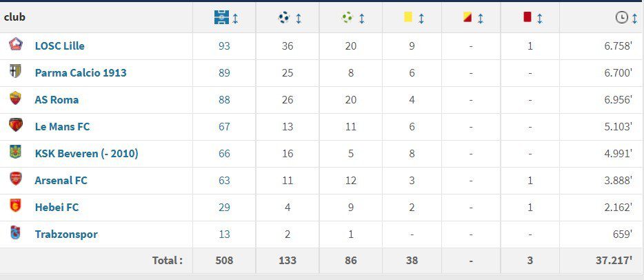Click the AS Roma club crest
644x280 pixels.
pos(16,98)
